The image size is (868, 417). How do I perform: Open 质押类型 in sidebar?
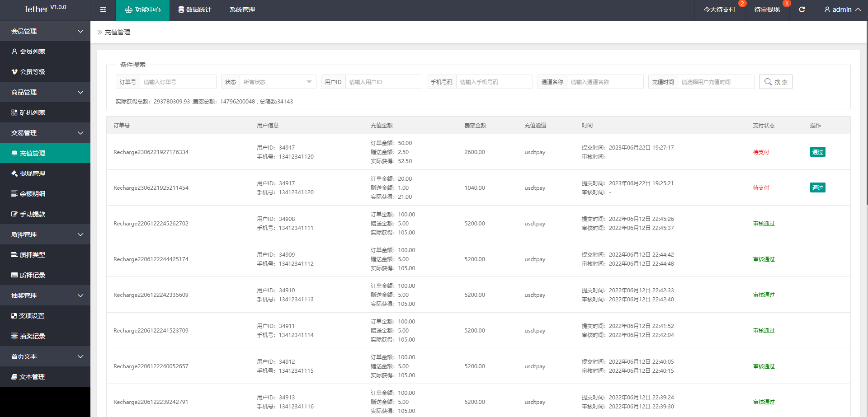(45, 255)
